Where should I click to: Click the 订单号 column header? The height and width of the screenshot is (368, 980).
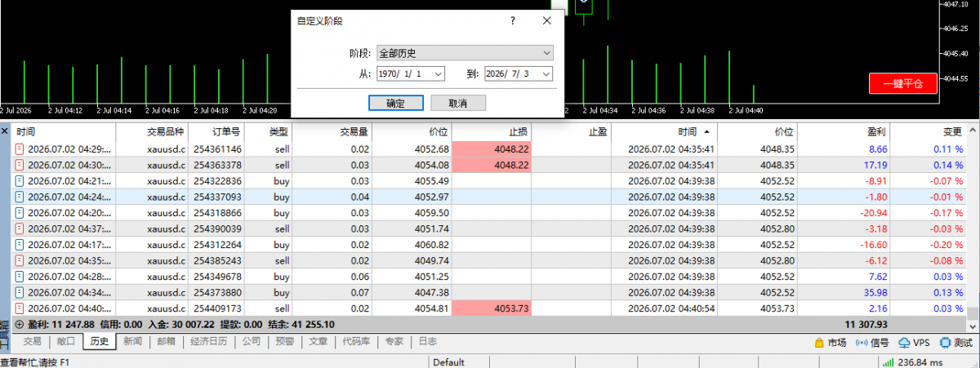coord(216,131)
